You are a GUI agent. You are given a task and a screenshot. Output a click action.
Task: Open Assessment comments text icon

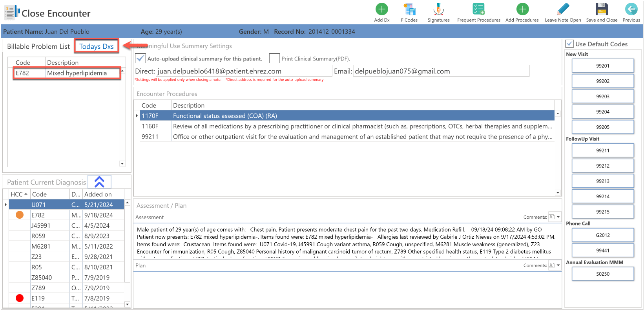(x=551, y=217)
